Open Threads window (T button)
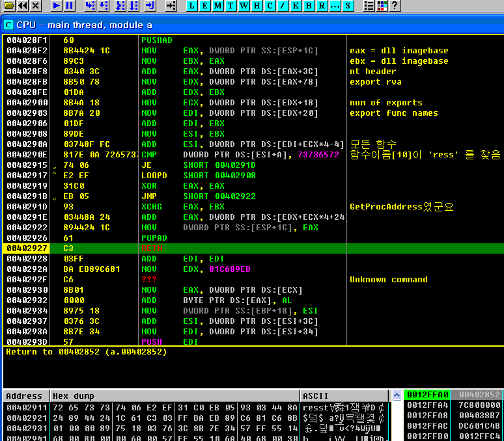This screenshot has height=441, width=504. (x=231, y=5)
